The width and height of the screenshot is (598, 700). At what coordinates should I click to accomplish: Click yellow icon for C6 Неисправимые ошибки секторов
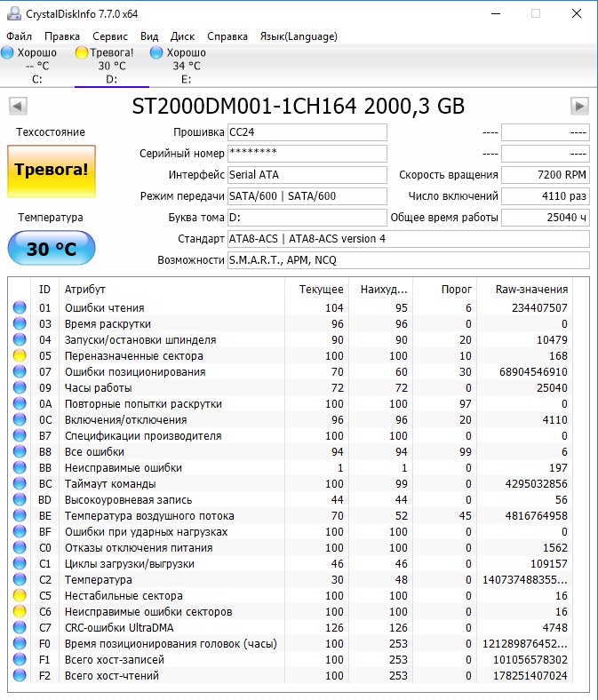coord(20,611)
